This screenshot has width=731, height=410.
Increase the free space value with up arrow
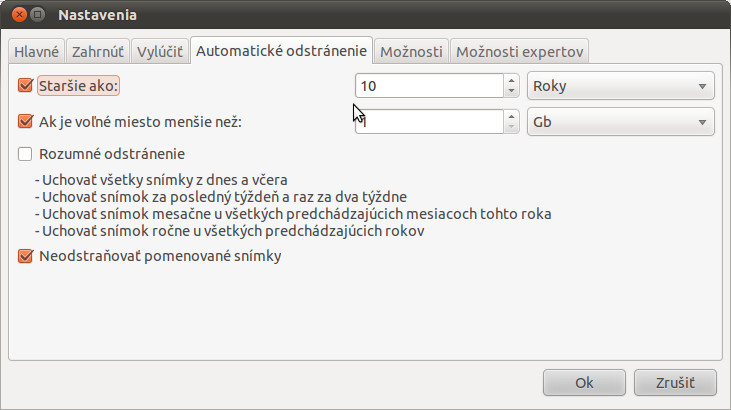click(x=511, y=116)
